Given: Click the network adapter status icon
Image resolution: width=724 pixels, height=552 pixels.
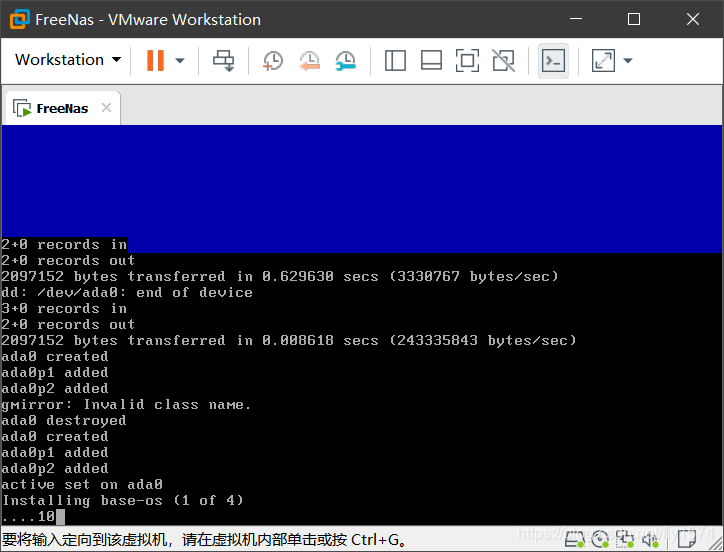Looking at the screenshot, I should click(x=625, y=539).
